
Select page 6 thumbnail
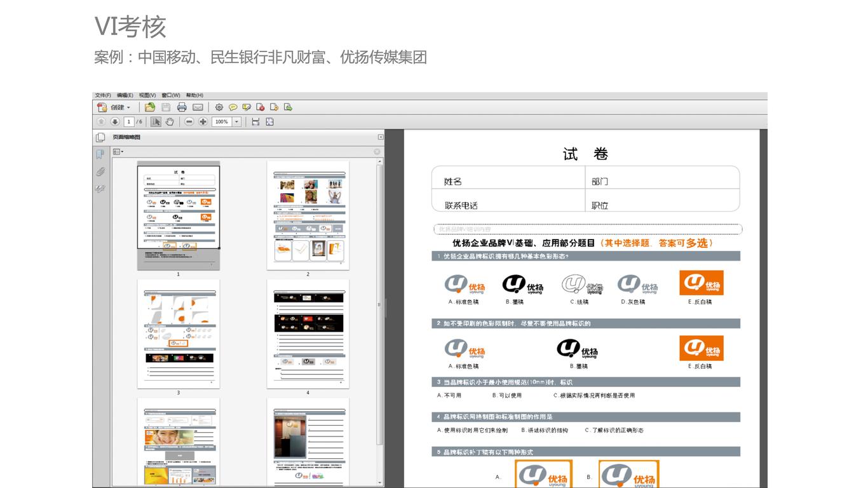coord(308,442)
